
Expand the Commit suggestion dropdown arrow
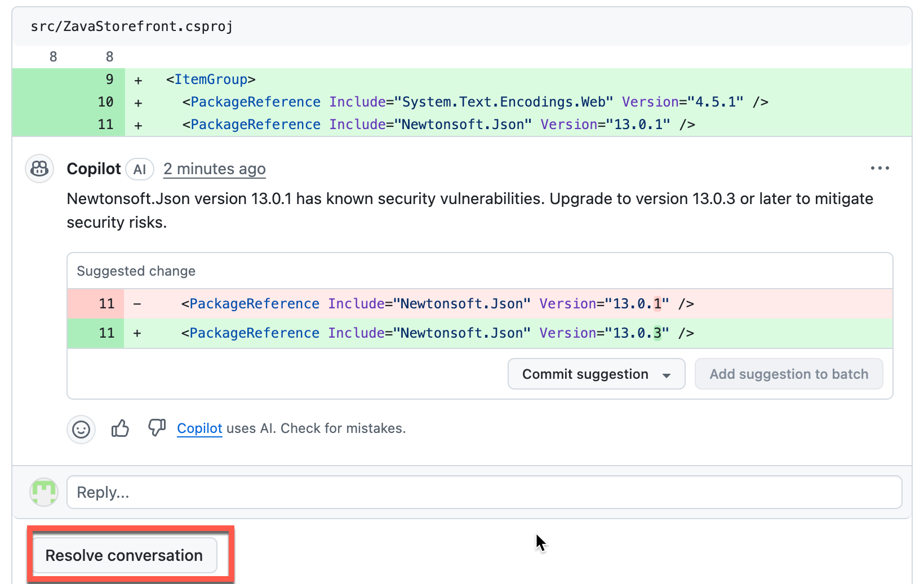667,375
